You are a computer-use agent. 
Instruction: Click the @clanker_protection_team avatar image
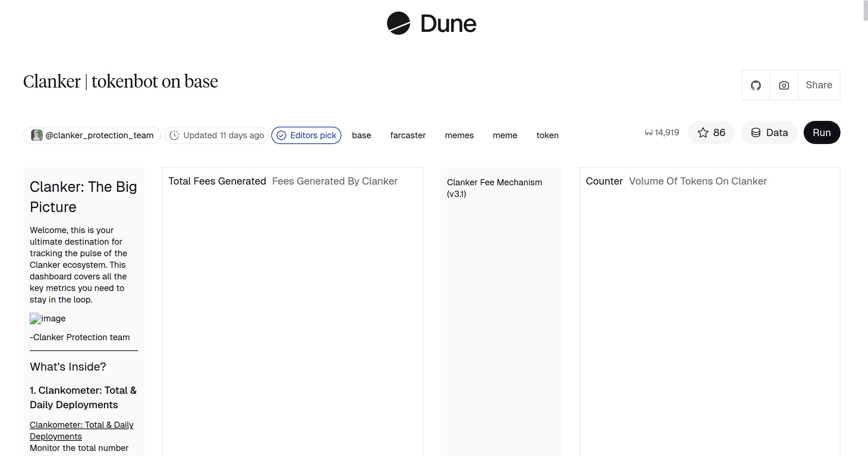37,135
